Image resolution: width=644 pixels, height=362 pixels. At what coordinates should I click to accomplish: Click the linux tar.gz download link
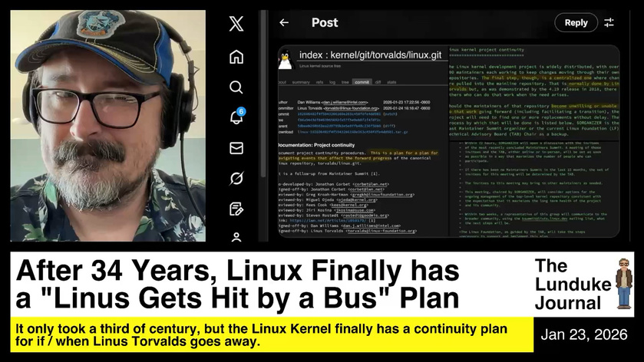point(352,132)
